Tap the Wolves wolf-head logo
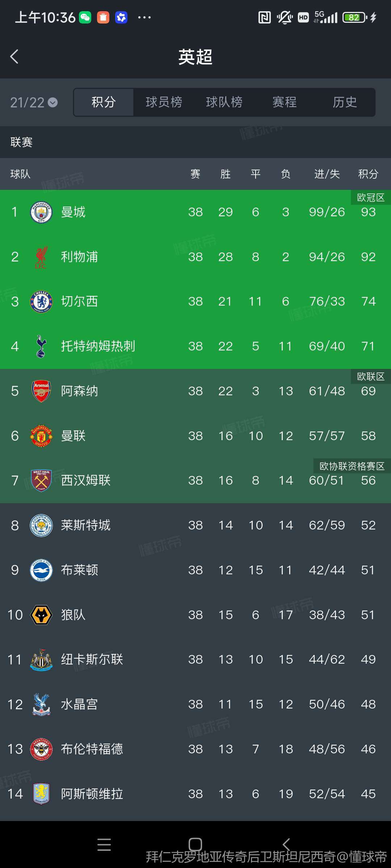The width and height of the screenshot is (391, 868). [x=41, y=615]
